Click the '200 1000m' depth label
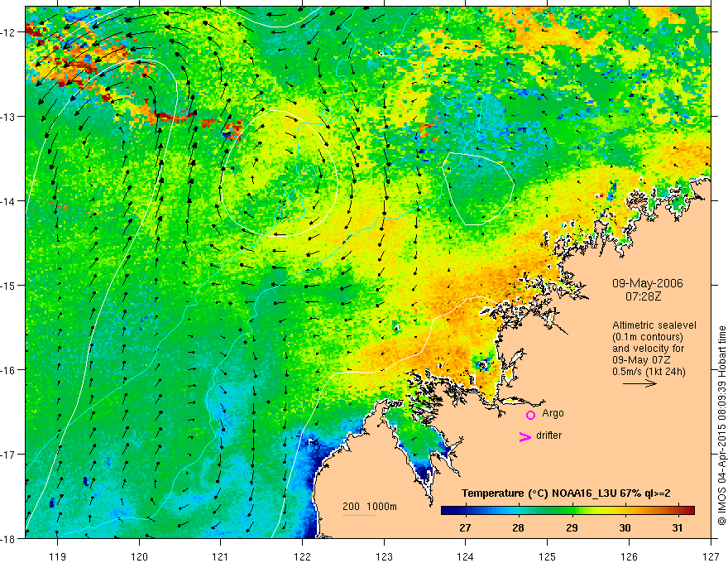This screenshot has height=563, width=728. pos(370,507)
